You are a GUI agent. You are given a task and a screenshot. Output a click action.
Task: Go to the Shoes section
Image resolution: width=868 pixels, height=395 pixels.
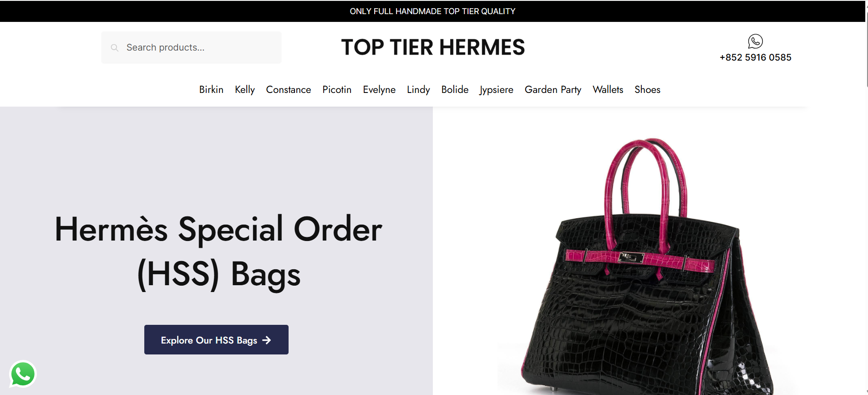tap(647, 90)
